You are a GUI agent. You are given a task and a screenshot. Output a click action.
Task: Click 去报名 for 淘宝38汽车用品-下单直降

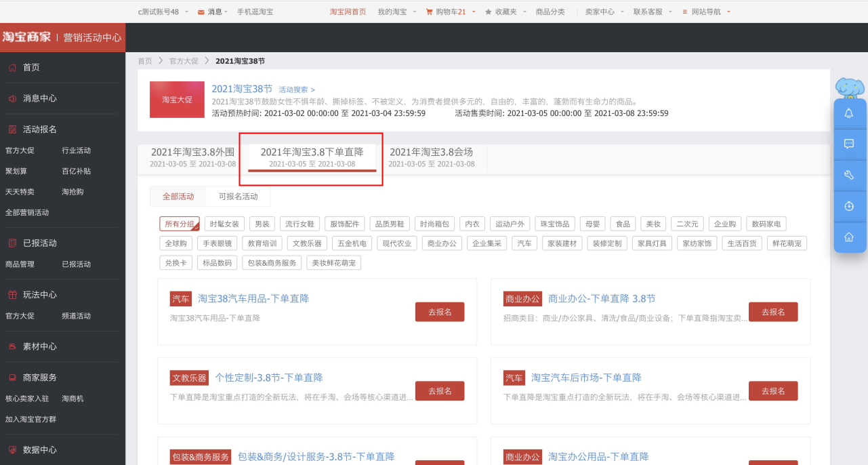440,312
